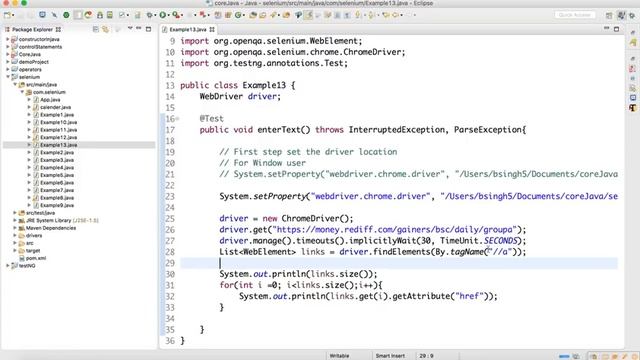The height and width of the screenshot is (360, 640).
Task: Expand the CoreJava project
Action: (x=8, y=54)
